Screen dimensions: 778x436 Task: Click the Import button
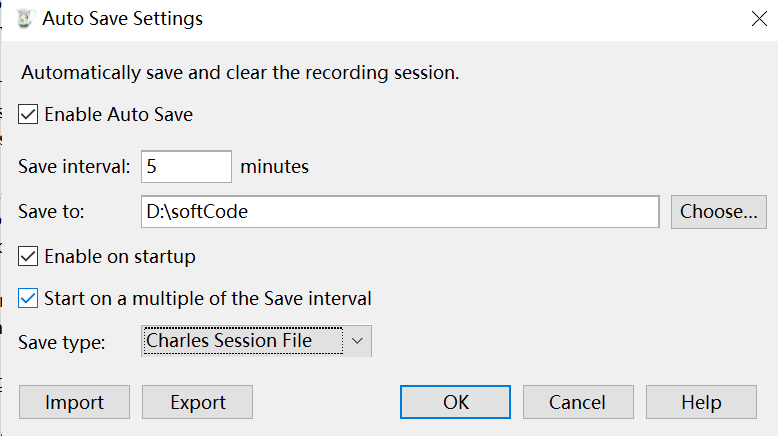(75, 402)
